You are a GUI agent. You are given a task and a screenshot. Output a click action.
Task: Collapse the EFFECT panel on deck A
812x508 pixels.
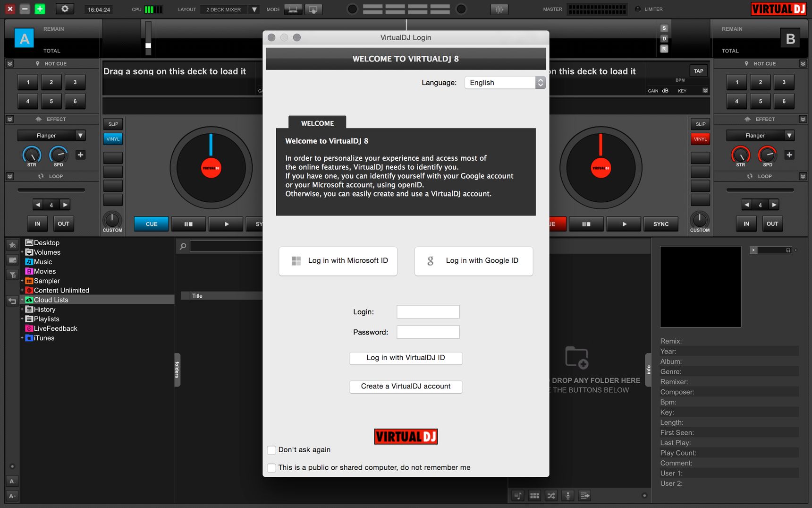[10, 119]
